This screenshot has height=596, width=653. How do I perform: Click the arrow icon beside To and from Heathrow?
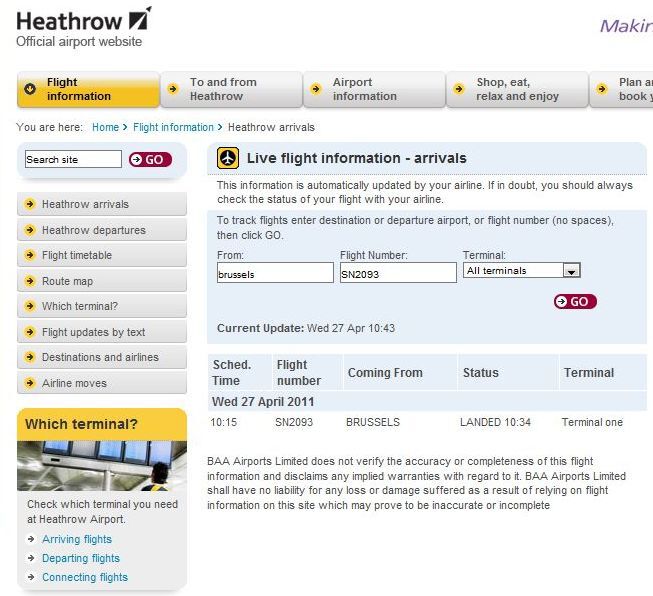[173, 89]
